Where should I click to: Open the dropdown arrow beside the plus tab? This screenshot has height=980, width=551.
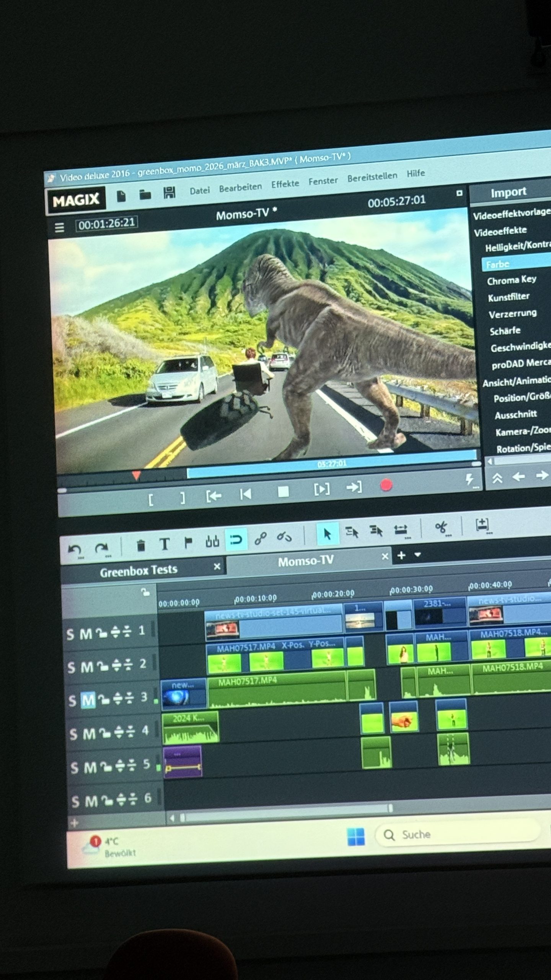(x=417, y=555)
